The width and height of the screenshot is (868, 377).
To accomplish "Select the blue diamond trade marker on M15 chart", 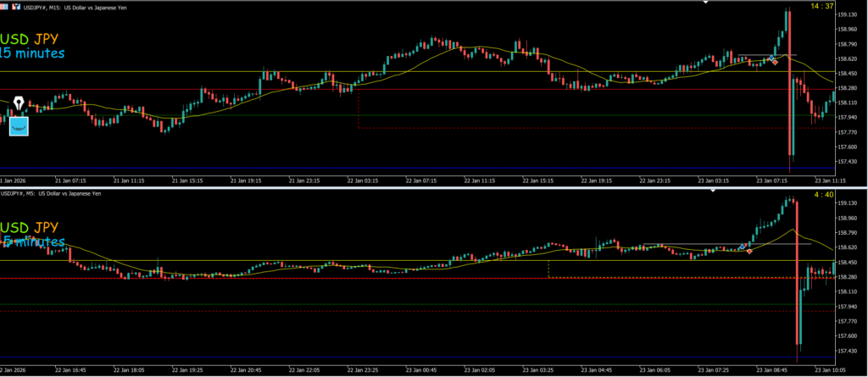I will pyautogui.click(x=772, y=59).
